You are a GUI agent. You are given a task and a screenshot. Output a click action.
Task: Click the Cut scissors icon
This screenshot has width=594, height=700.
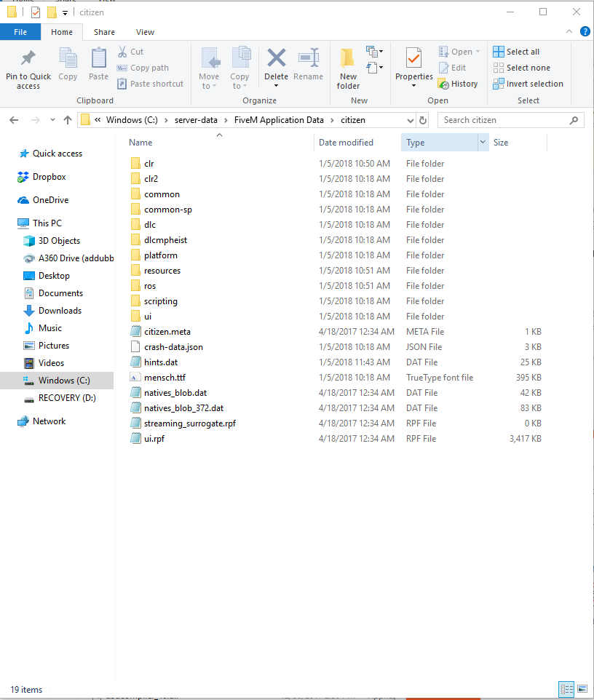pos(122,52)
